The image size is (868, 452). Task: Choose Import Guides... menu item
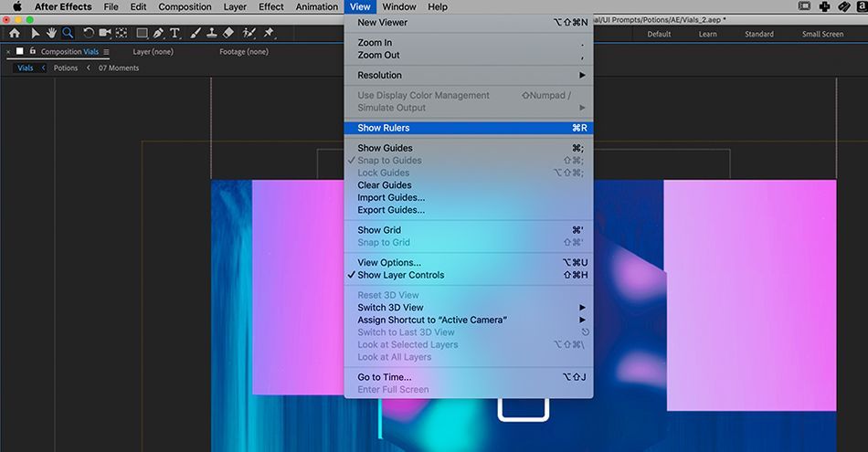(x=469, y=197)
